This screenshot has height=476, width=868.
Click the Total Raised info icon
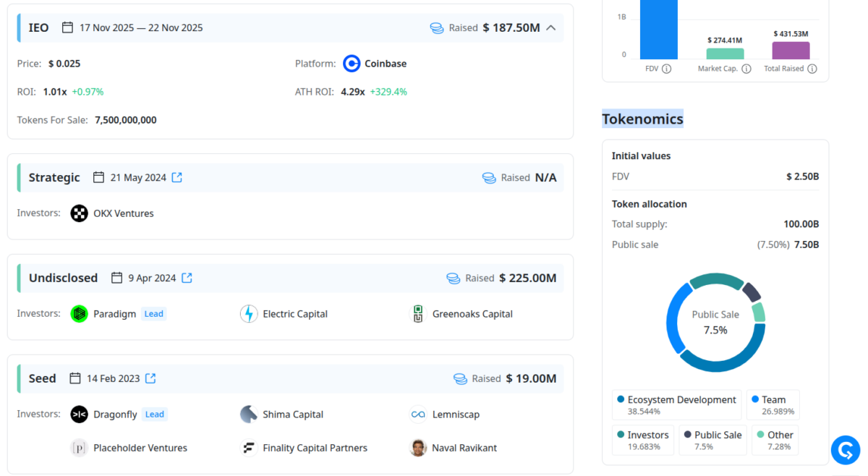(x=812, y=69)
